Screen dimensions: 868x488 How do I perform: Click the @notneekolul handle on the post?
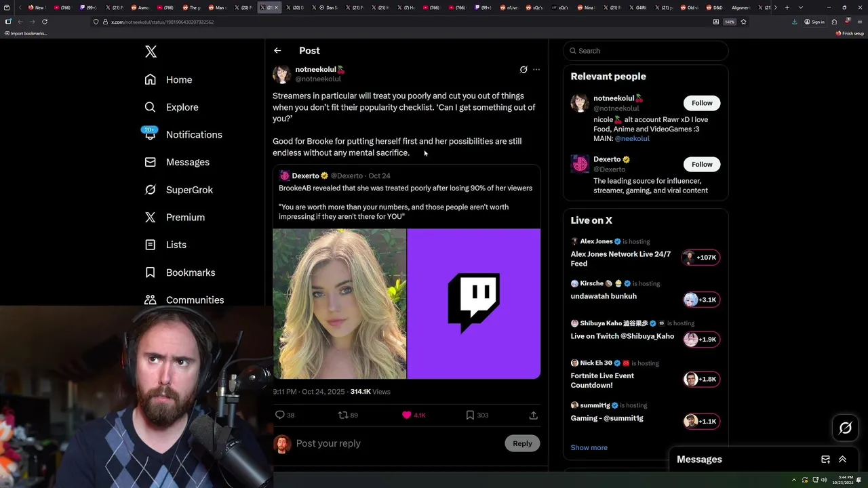(317, 79)
